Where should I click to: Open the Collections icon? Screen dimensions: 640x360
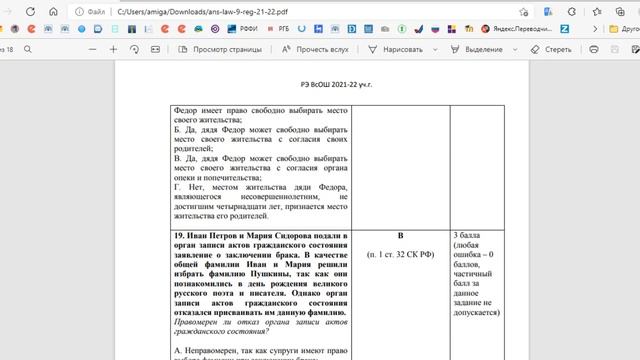620,12
